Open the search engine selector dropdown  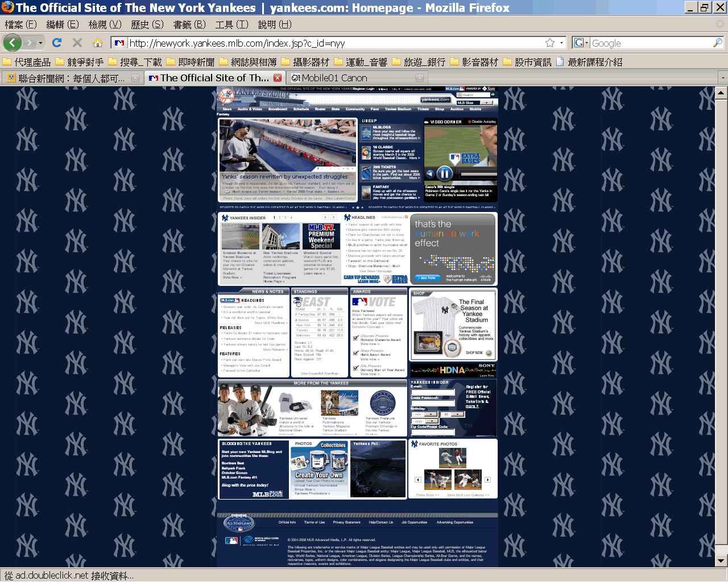(x=580, y=43)
